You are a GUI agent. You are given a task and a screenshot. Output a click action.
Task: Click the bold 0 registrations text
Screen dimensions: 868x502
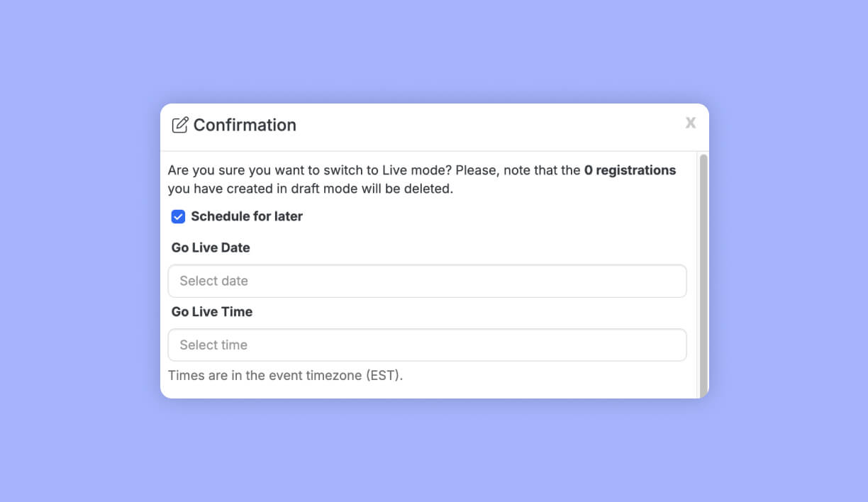[630, 170]
